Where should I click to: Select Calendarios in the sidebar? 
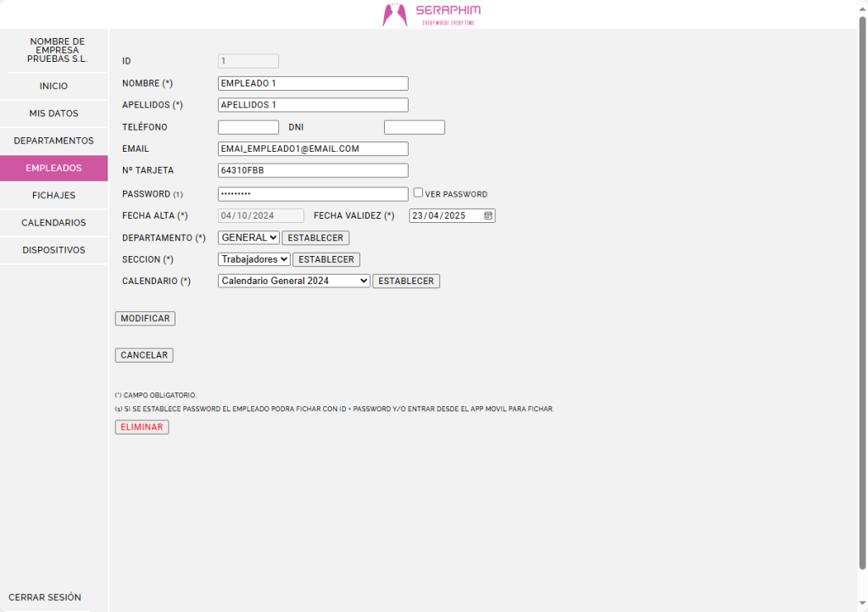pyautogui.click(x=53, y=223)
